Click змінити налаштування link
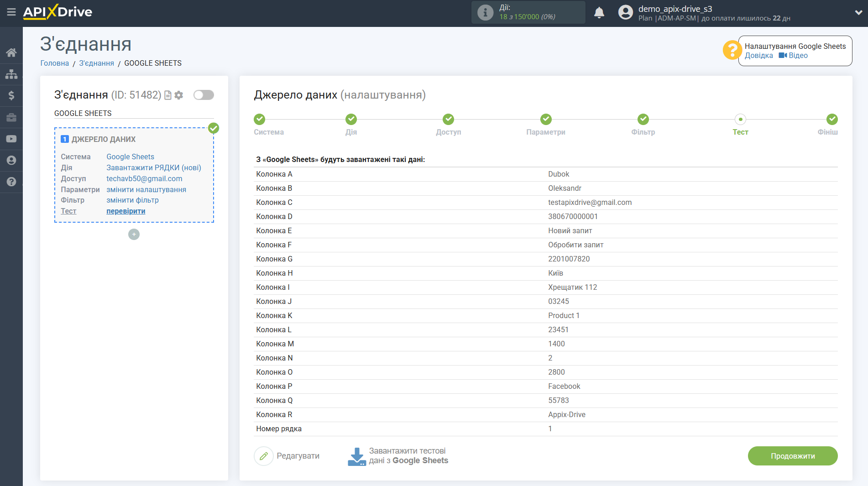 click(x=146, y=189)
